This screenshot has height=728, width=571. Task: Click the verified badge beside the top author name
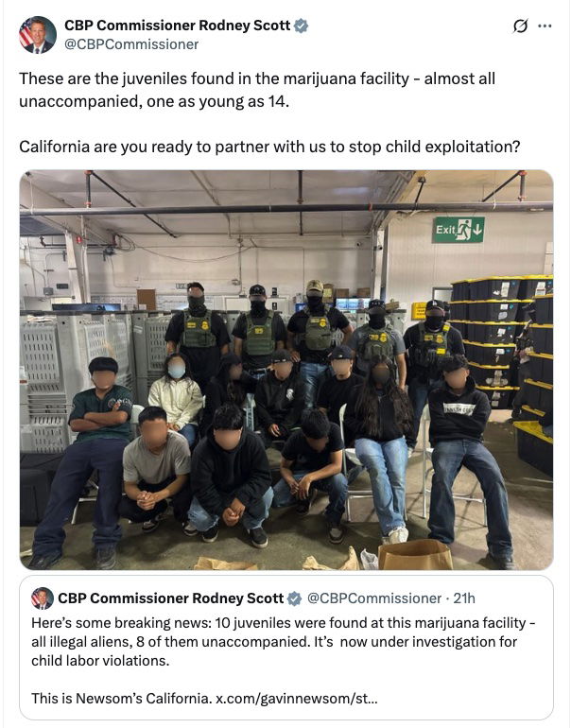click(x=302, y=26)
